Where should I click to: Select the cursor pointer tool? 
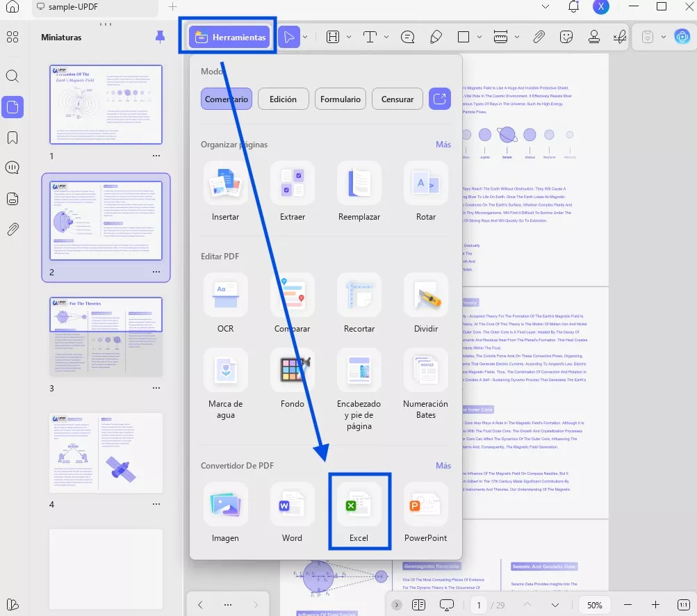(x=289, y=37)
